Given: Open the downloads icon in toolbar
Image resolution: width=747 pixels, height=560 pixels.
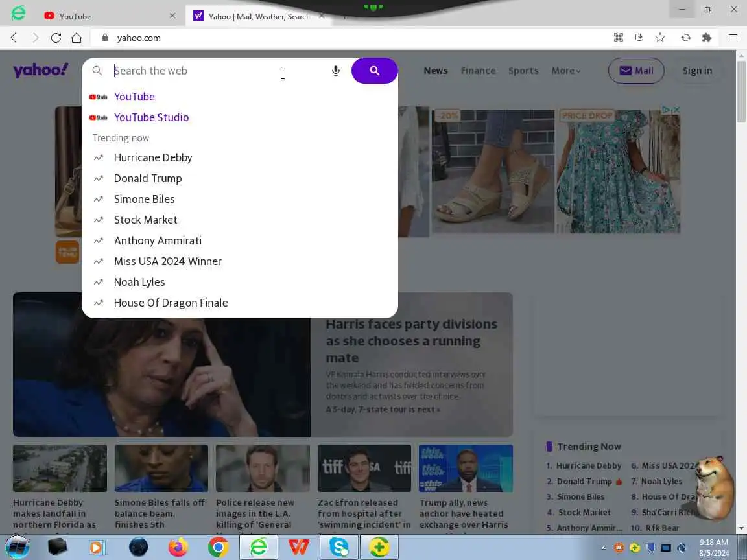Looking at the screenshot, I should click(639, 38).
